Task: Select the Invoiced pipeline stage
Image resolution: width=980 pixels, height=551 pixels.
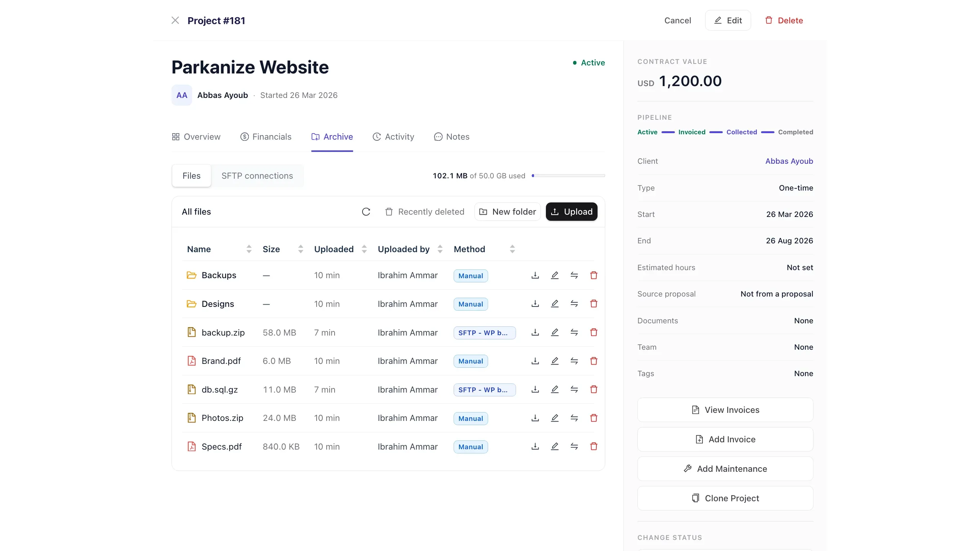Action: [692, 132]
